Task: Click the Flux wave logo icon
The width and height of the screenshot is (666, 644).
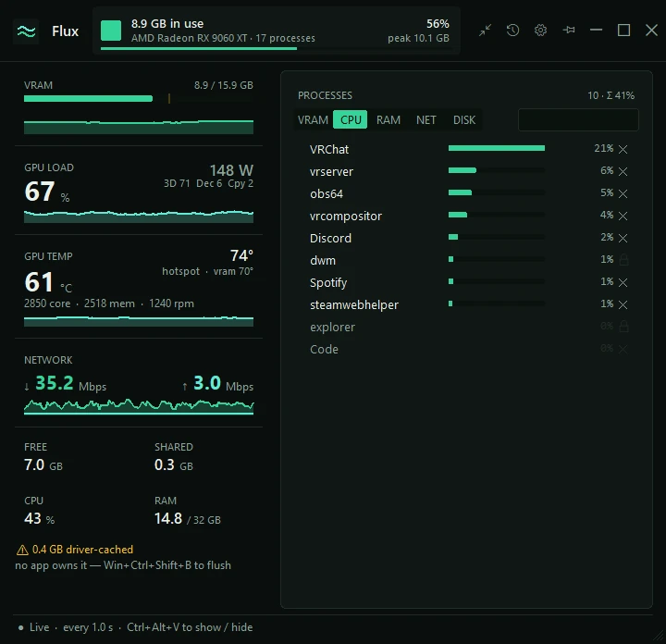Action: click(26, 31)
